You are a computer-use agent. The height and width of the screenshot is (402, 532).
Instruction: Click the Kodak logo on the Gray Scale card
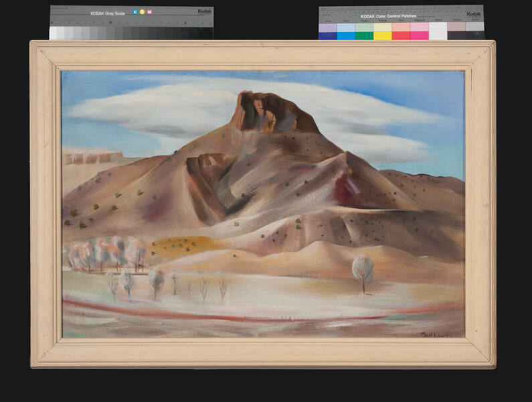204,11
